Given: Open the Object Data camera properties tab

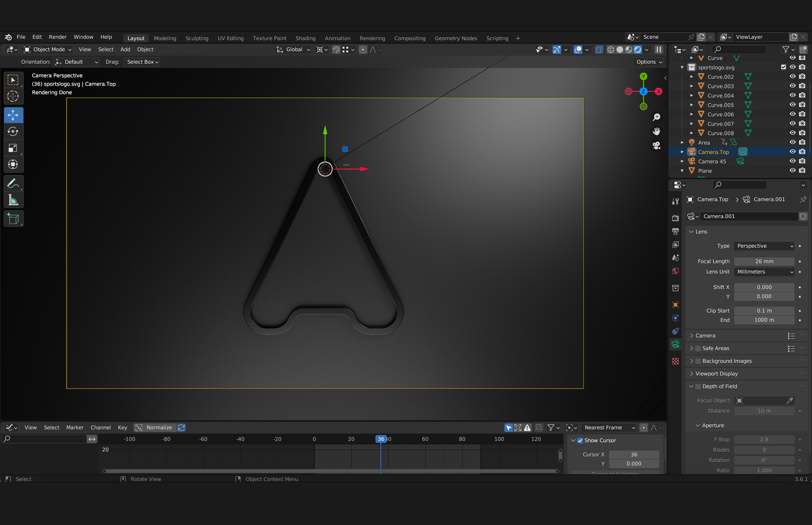Looking at the screenshot, I should click(675, 344).
